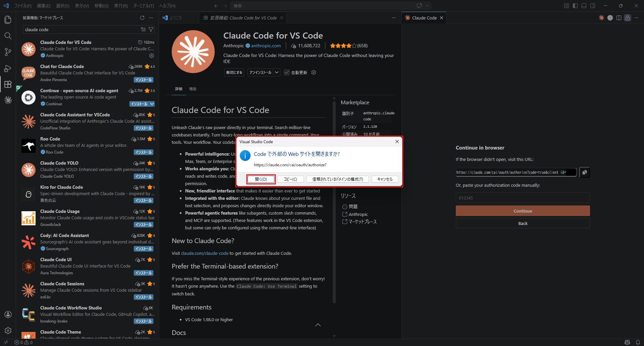644x346 pixels.
Task: Open the Source Control view
Action: [8, 52]
